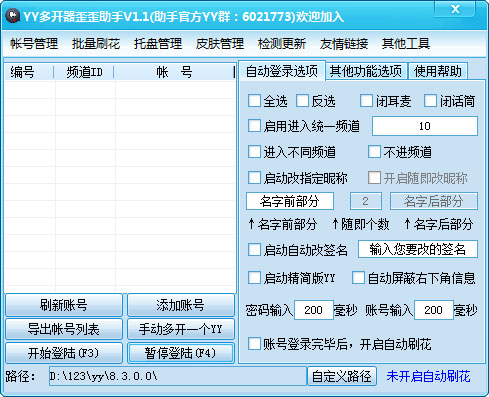
Task: Close the YY多开器 window
Action: tap(455, 9)
